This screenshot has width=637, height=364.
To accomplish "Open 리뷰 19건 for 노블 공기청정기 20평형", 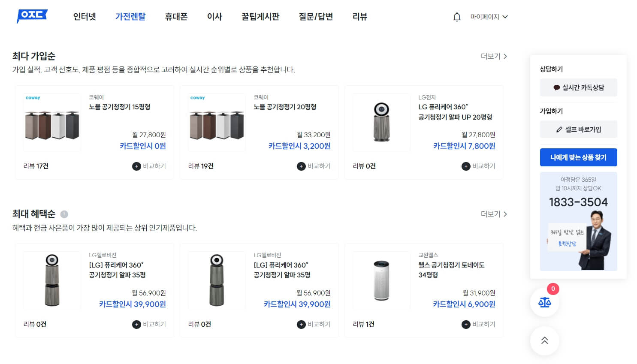I will pyautogui.click(x=200, y=166).
